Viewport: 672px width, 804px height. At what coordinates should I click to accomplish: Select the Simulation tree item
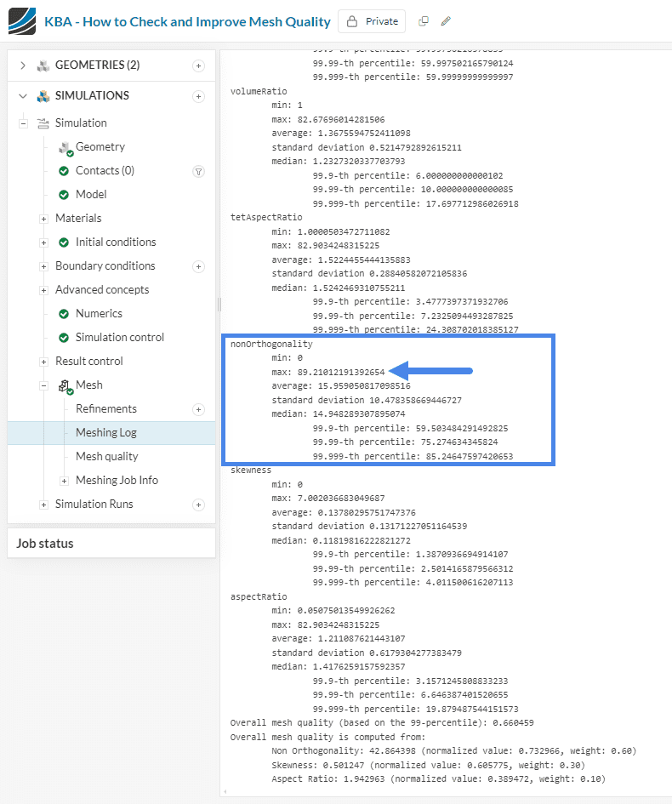tap(81, 123)
